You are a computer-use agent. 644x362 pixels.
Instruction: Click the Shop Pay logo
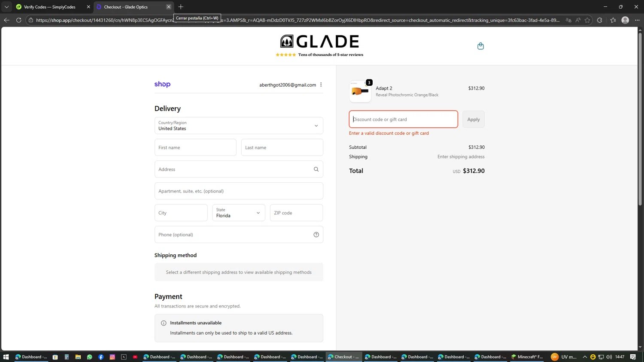point(162,84)
